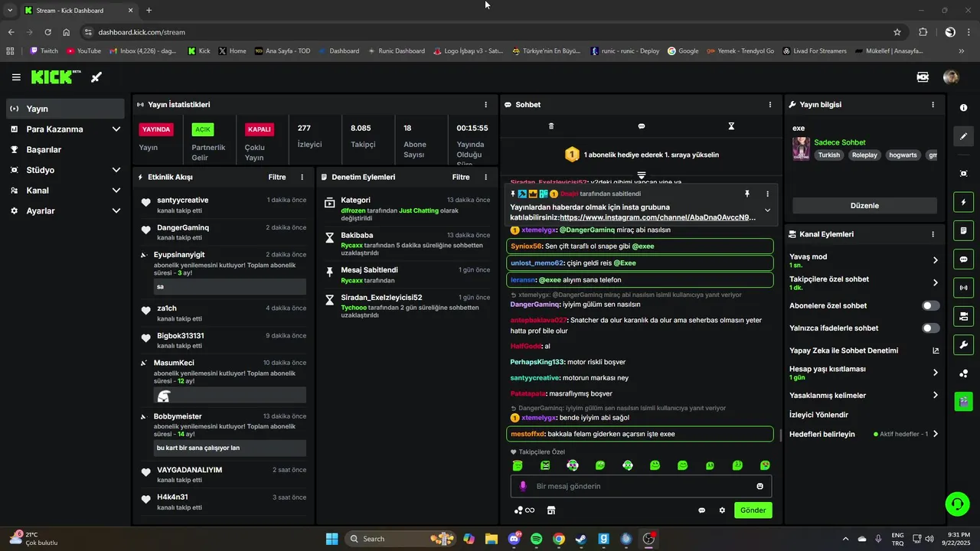Open 'Hesap yaşı kısıtlaması' settings arrow

(935, 373)
